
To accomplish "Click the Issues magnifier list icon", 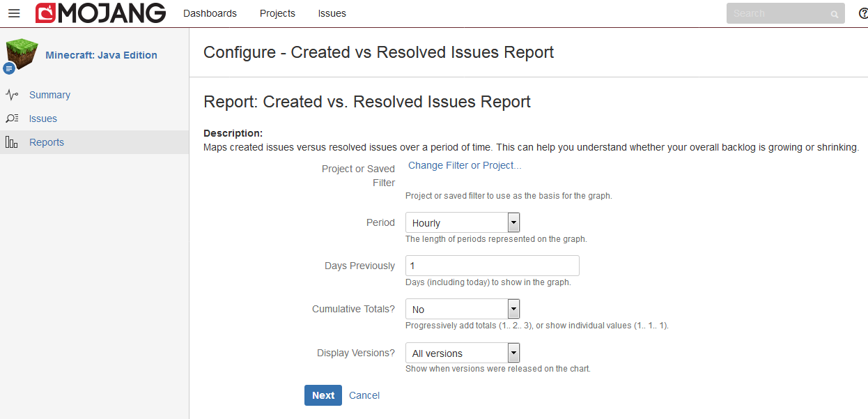I will pyautogui.click(x=12, y=119).
